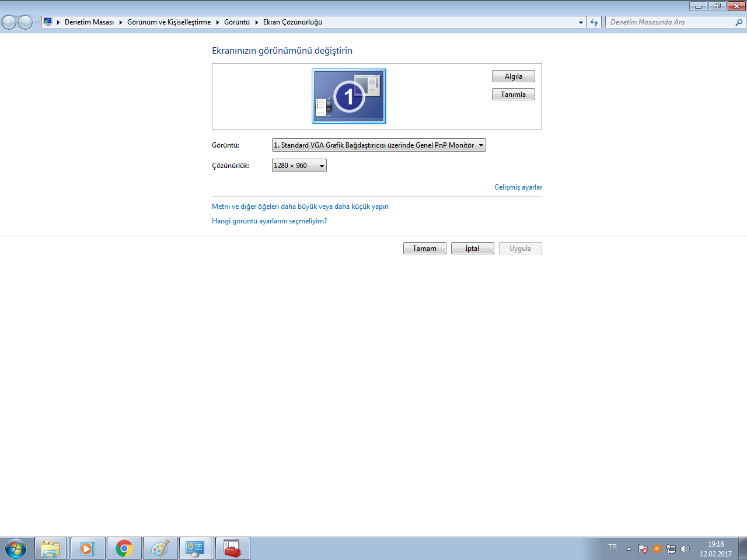Open network status tray icon
This screenshot has height=560, width=747.
coord(671,549)
